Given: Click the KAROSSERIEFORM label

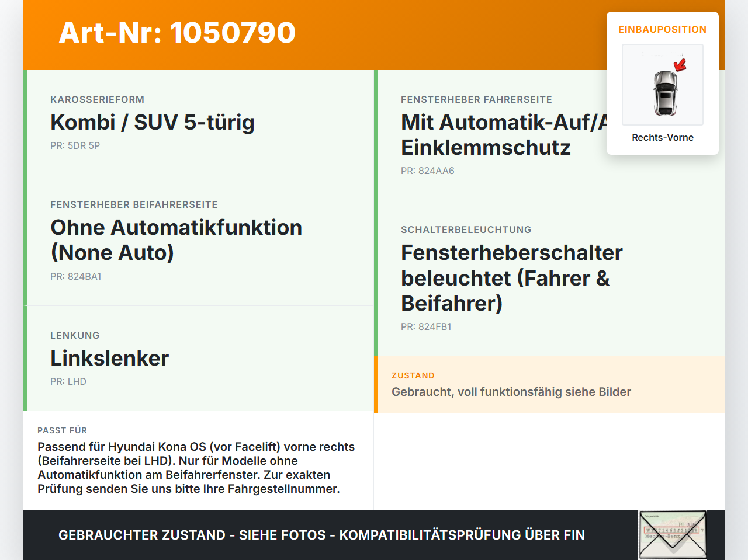Looking at the screenshot, I should (97, 99).
